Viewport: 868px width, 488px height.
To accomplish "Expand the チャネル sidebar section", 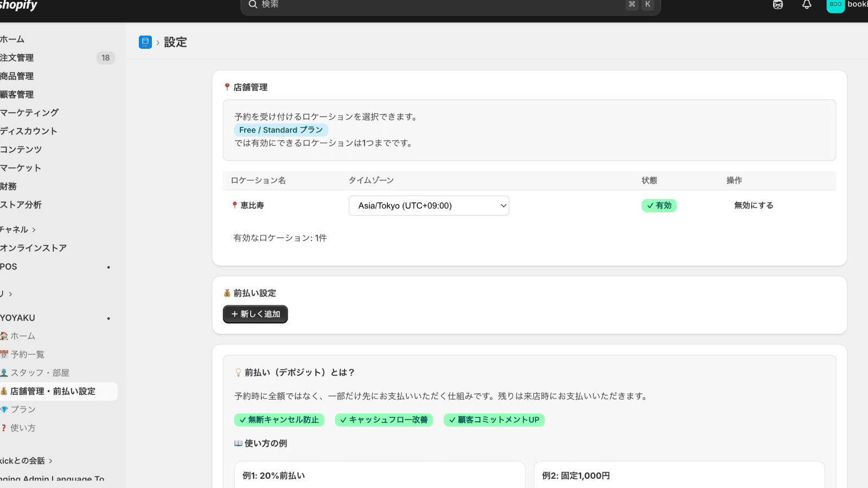I will click(x=16, y=229).
